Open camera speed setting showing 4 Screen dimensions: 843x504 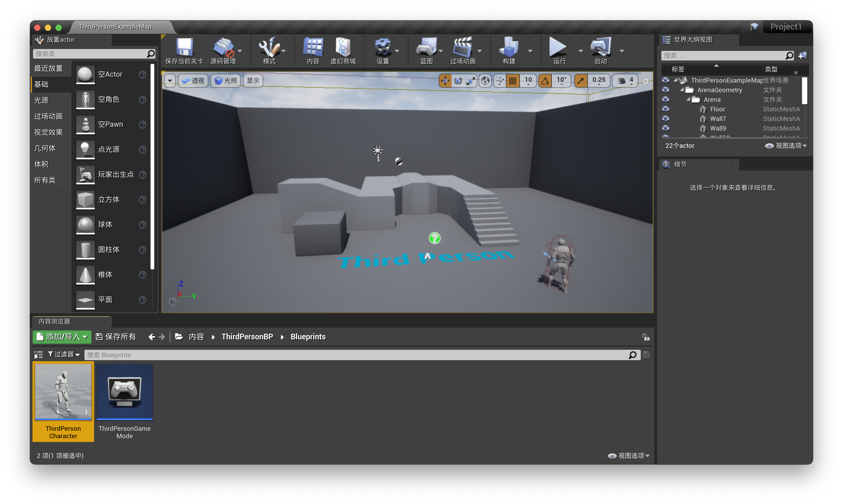click(625, 81)
